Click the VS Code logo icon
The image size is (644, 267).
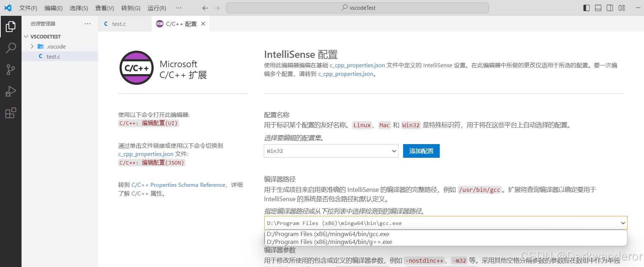[x=8, y=8]
